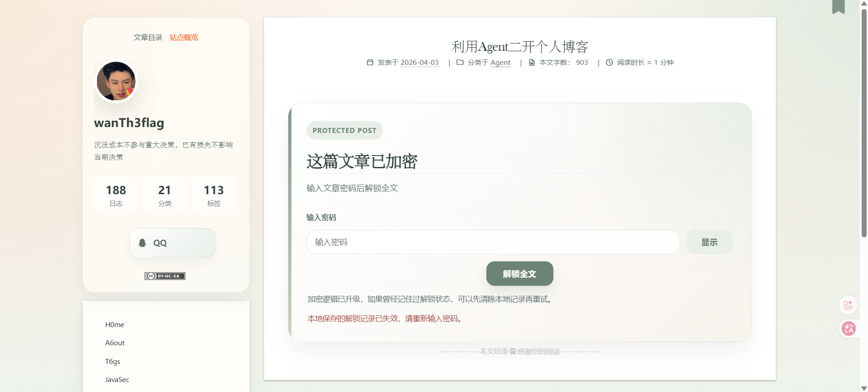Open the T6gs menu item

coord(112,362)
